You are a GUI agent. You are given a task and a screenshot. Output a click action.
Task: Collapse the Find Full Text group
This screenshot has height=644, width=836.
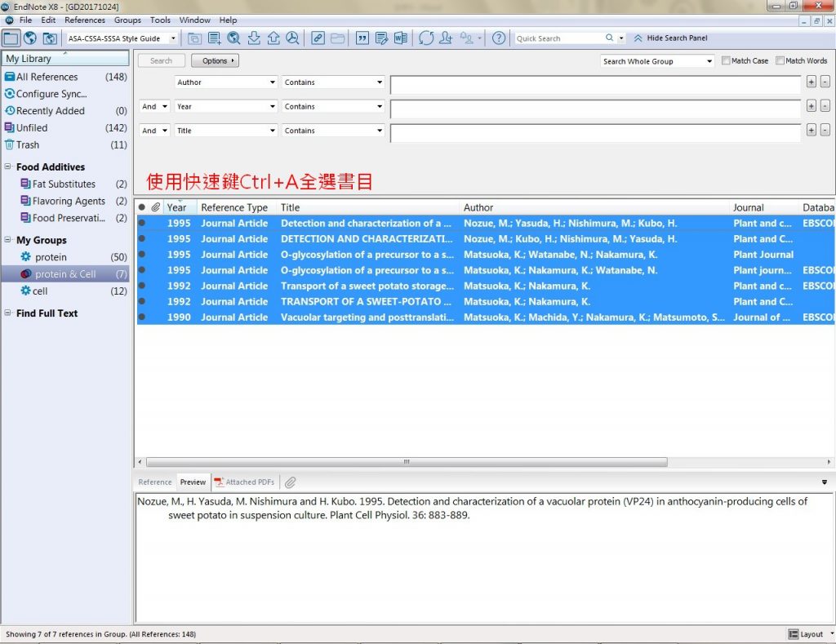(x=8, y=313)
